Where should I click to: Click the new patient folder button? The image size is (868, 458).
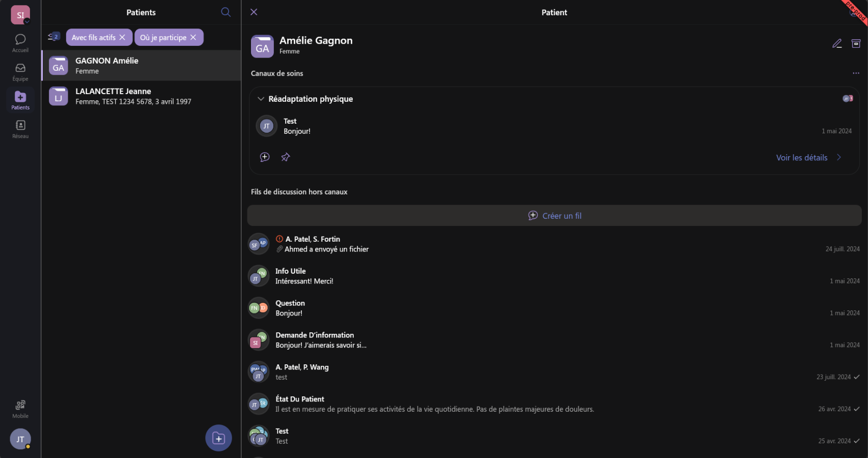pos(218,438)
